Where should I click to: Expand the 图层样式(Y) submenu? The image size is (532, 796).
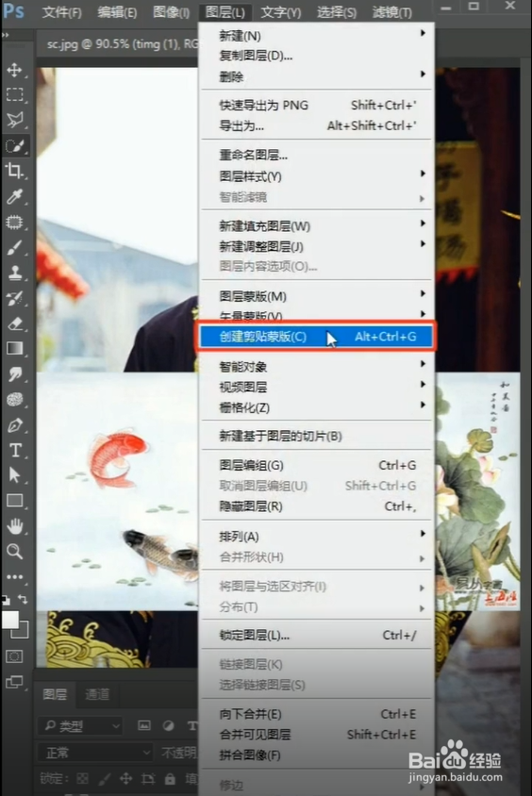[316, 176]
